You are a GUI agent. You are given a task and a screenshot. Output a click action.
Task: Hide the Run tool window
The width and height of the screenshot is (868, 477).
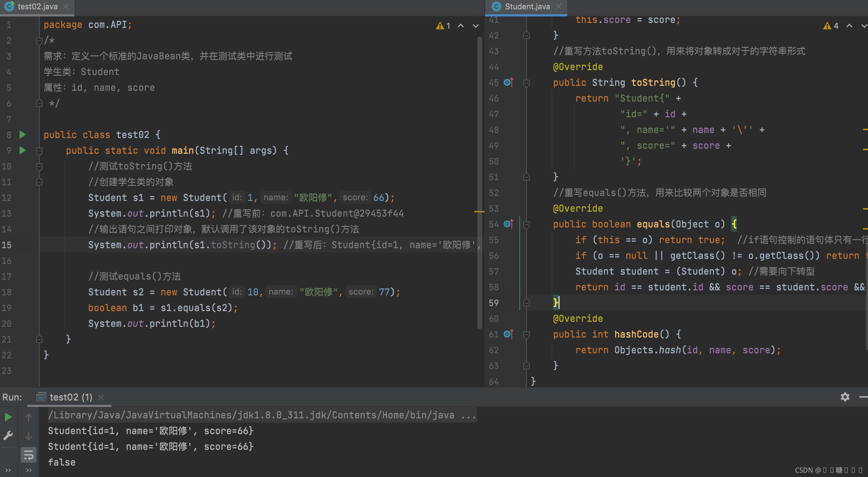(864, 397)
